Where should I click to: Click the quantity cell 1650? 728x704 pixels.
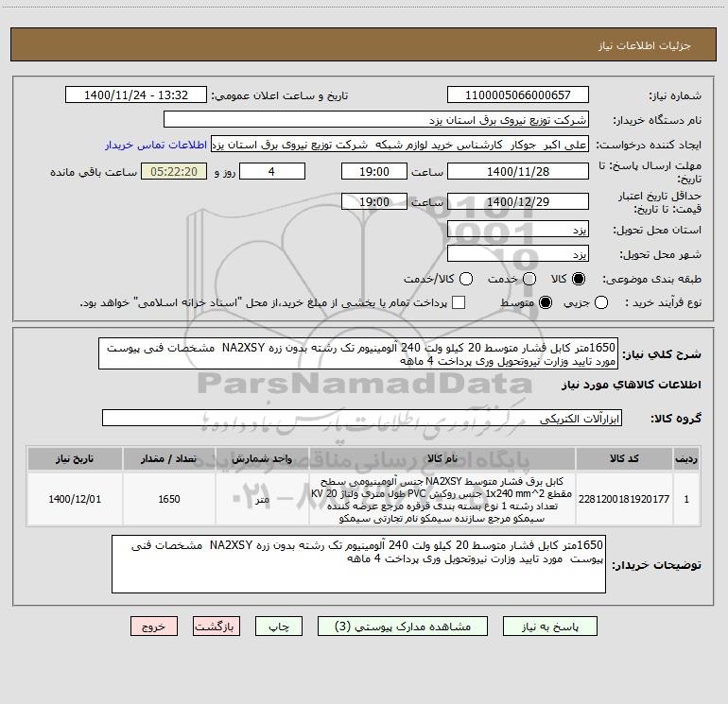tap(169, 499)
